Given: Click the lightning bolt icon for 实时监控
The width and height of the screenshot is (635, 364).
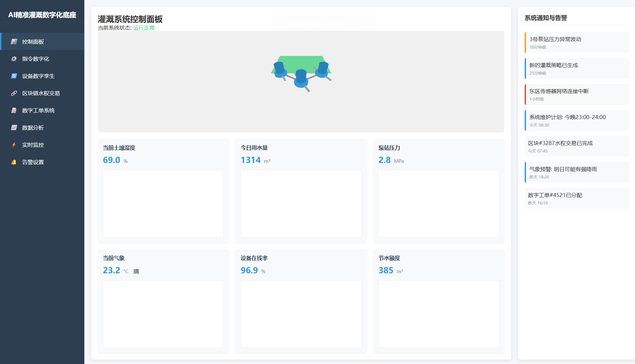Looking at the screenshot, I should point(14,145).
